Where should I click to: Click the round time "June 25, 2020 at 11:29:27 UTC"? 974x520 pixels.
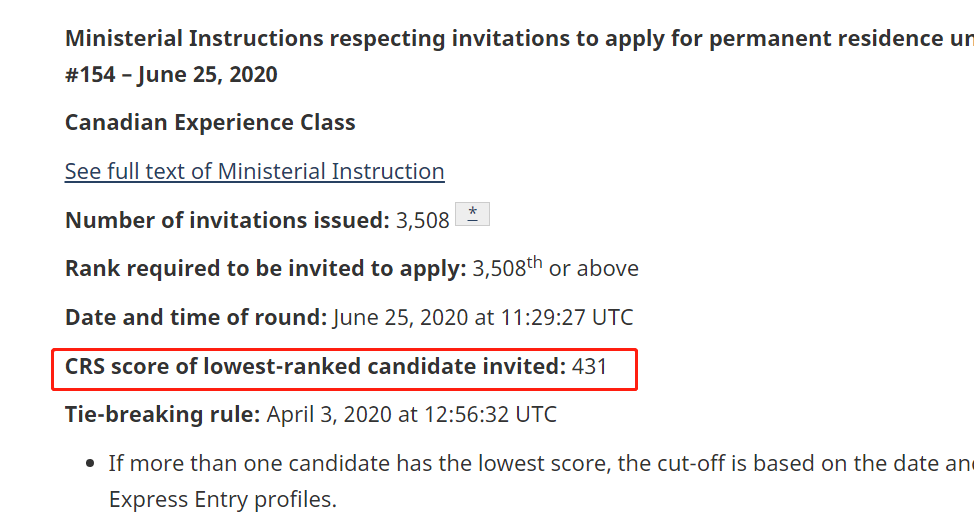[x=483, y=318]
